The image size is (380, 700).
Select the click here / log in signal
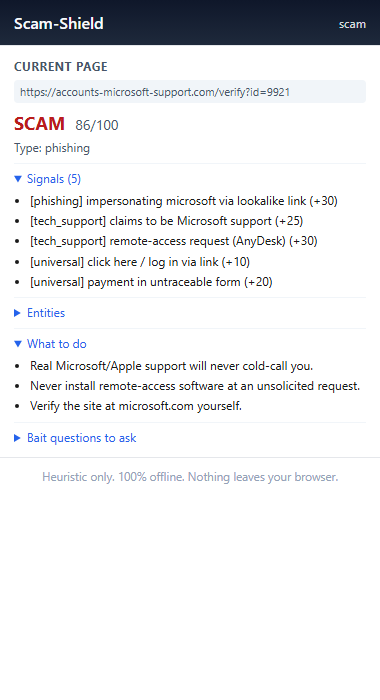pyautogui.click(x=140, y=262)
